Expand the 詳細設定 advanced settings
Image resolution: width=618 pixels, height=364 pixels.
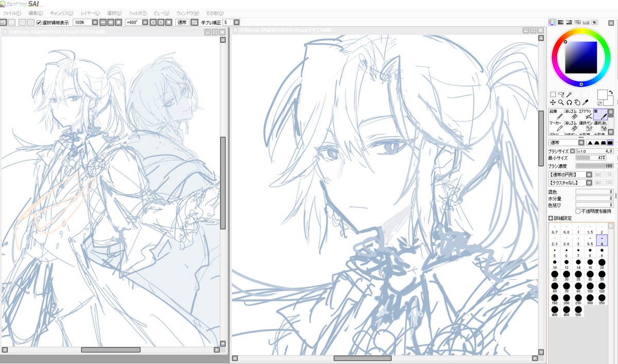click(552, 218)
